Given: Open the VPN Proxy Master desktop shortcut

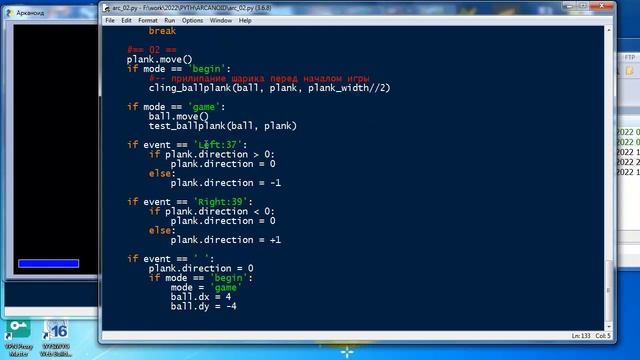Looking at the screenshot, I should [19, 338].
